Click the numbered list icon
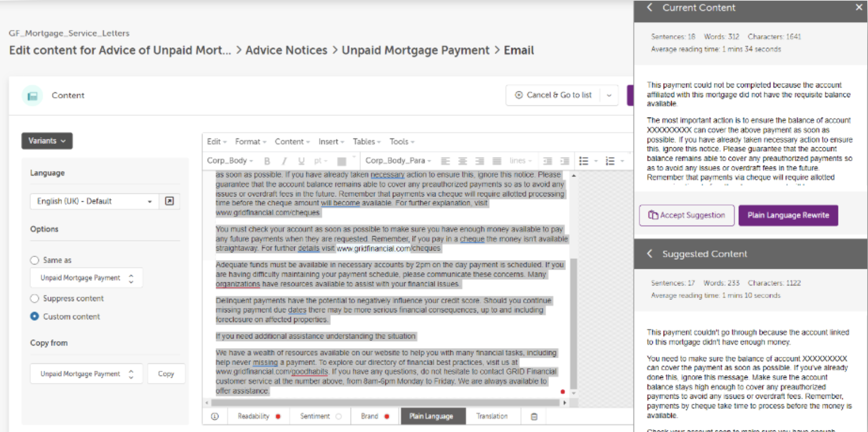Image resolution: width=868 pixels, height=432 pixels. tap(610, 161)
